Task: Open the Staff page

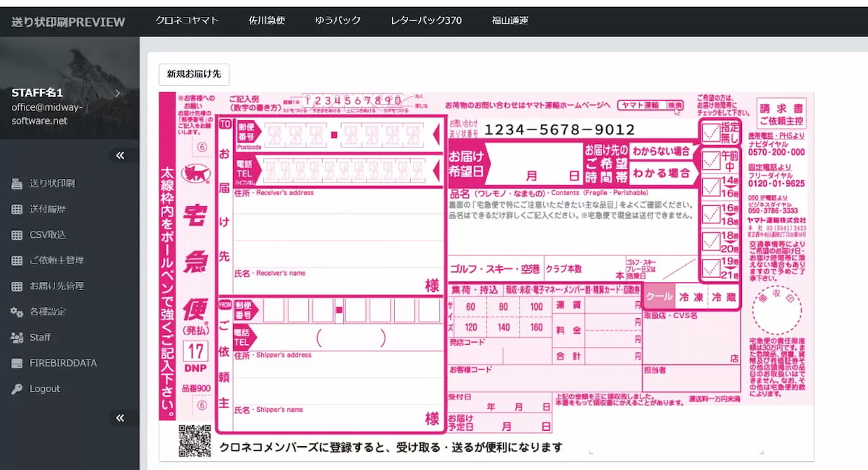Action: (40, 337)
